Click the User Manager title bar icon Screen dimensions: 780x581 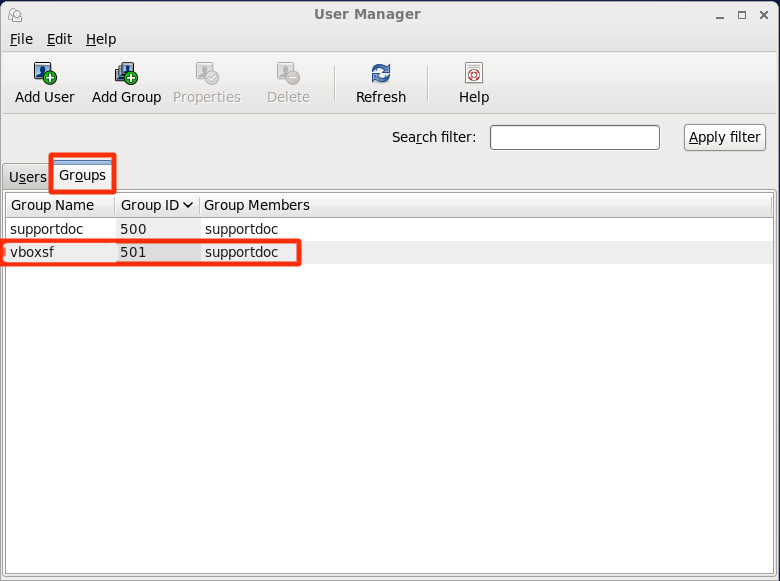pos(15,15)
